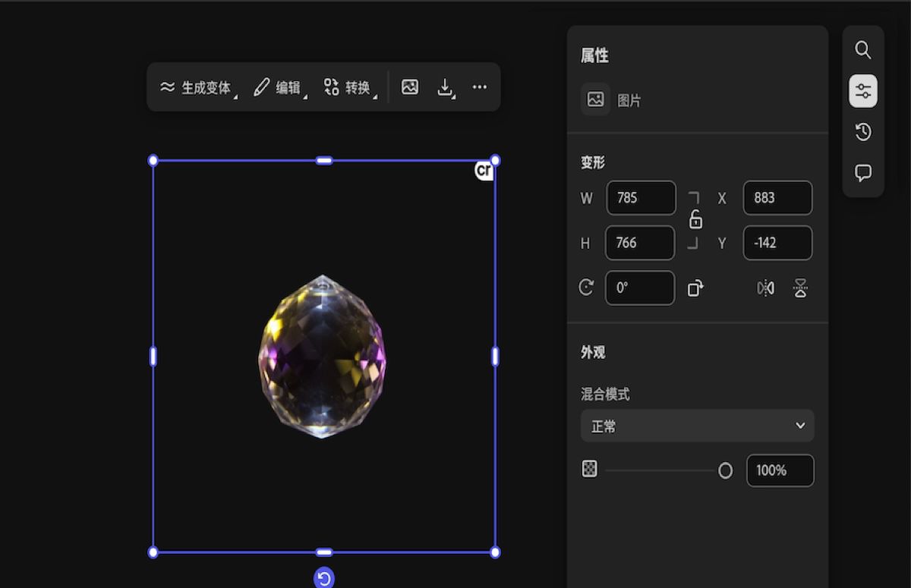Image resolution: width=911 pixels, height=588 pixels.
Task: Open the more options ellipsis icon
Action: [x=479, y=87]
